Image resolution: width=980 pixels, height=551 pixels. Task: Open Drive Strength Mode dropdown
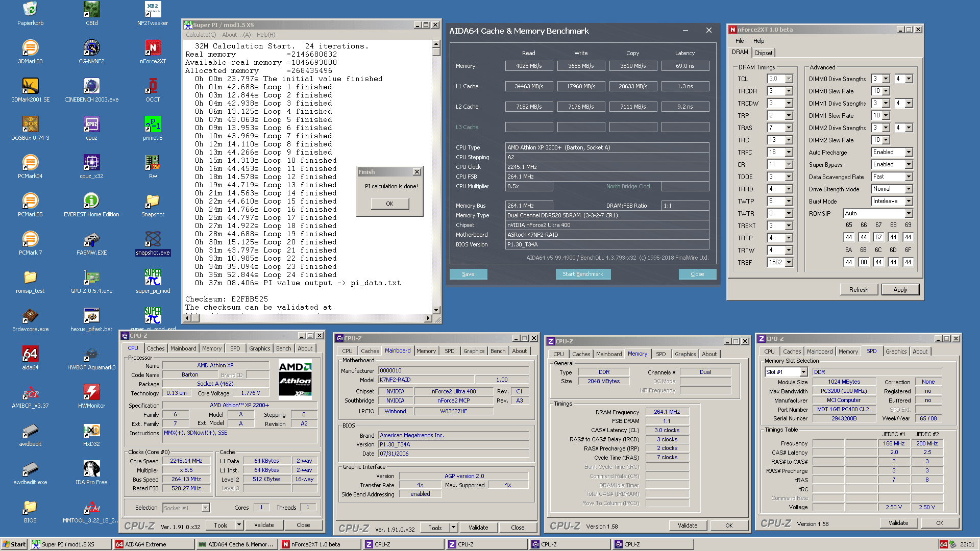[909, 189]
